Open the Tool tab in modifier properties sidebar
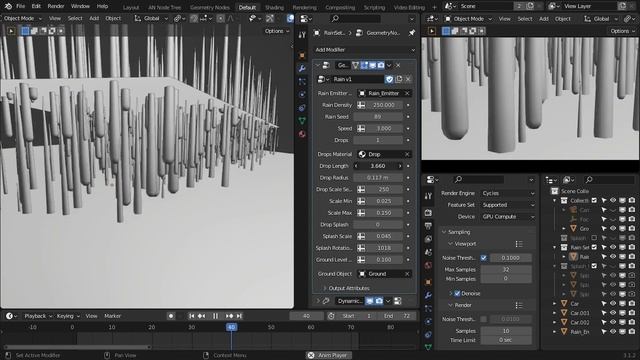Screen dimensions: 640x360 point(302,35)
